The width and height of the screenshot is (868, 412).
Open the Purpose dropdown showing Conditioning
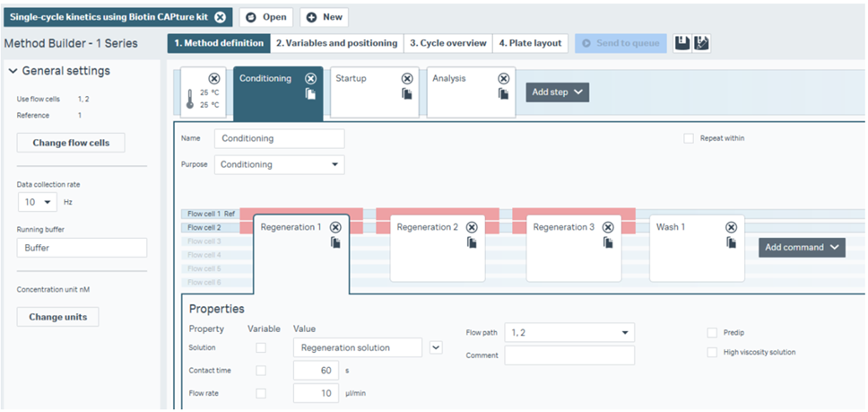279,164
